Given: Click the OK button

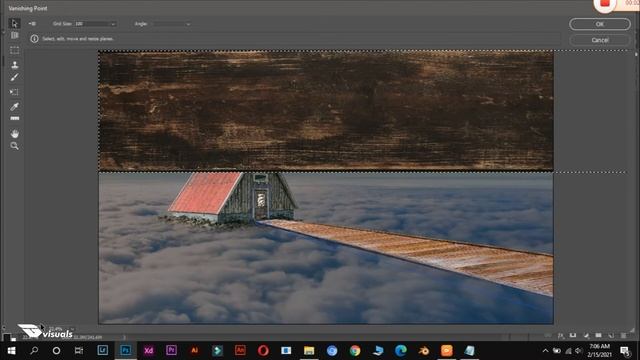Looking at the screenshot, I should coord(599,24).
